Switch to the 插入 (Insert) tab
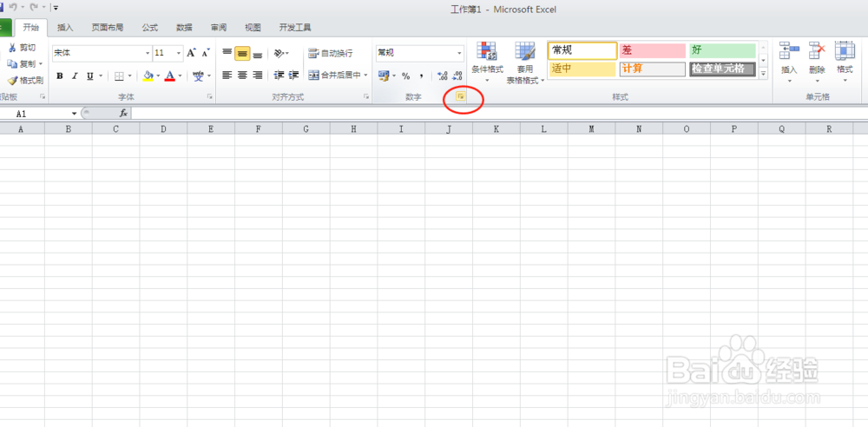 point(65,28)
